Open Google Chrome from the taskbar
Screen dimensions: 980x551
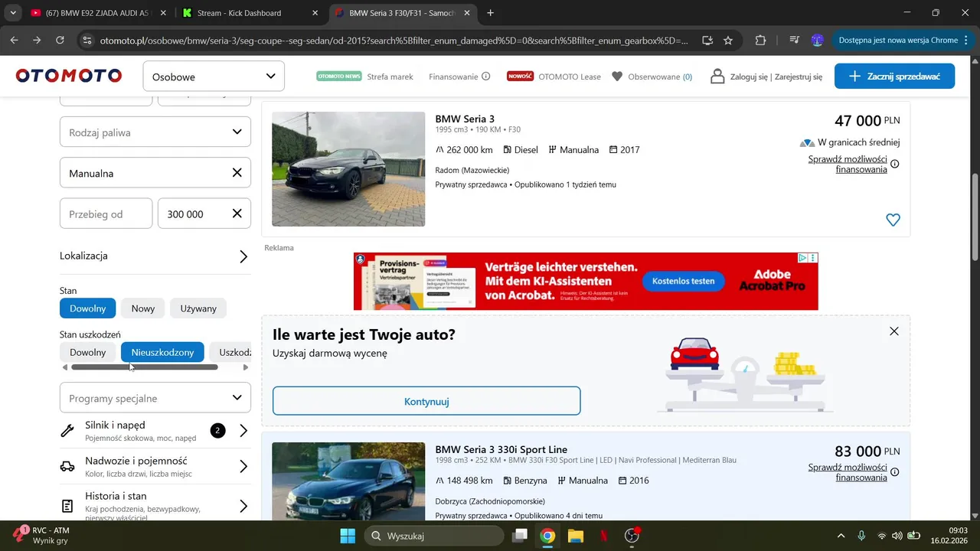[547, 536]
